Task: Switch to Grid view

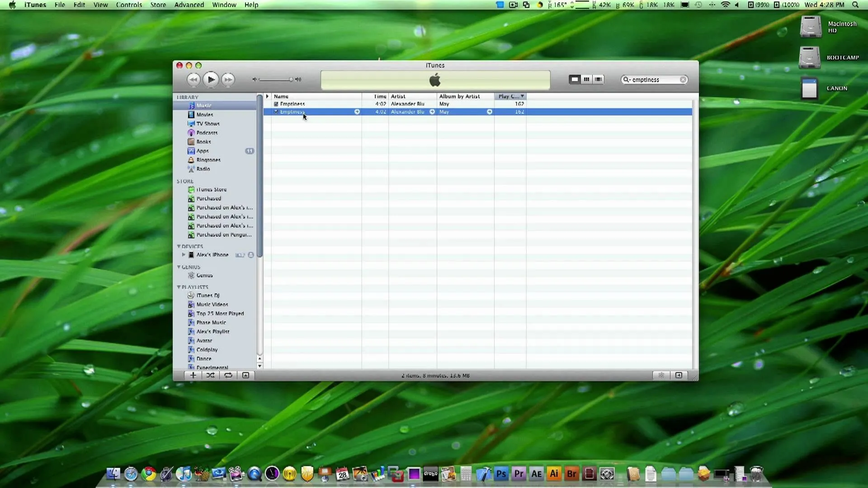Action: coord(586,79)
